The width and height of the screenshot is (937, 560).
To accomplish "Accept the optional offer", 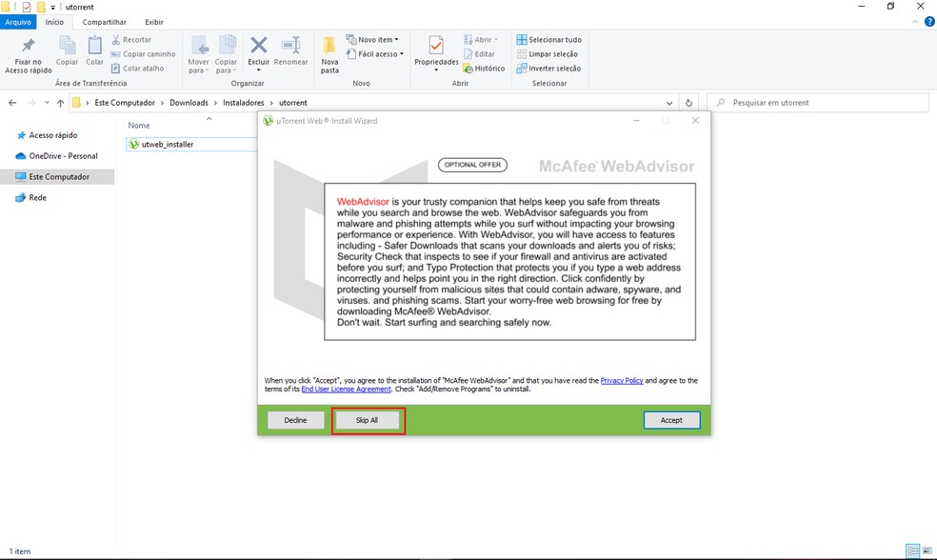I will (x=671, y=420).
